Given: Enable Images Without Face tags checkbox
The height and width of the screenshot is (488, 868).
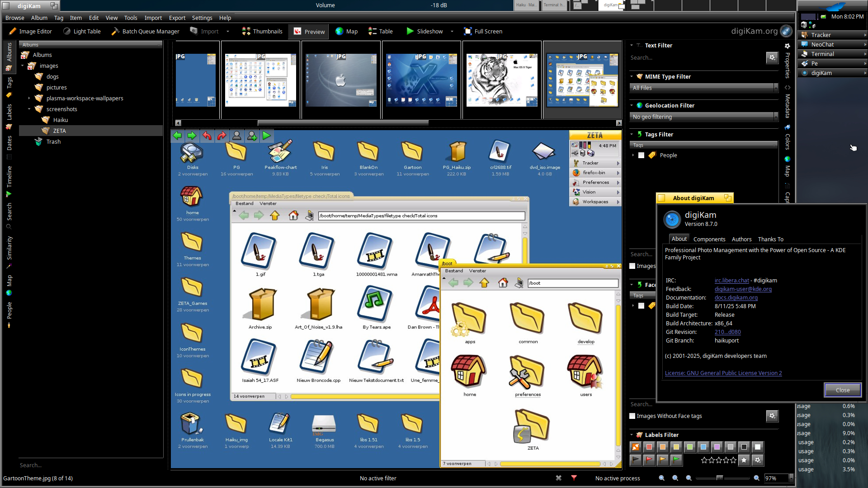Looking at the screenshot, I should (x=632, y=416).
